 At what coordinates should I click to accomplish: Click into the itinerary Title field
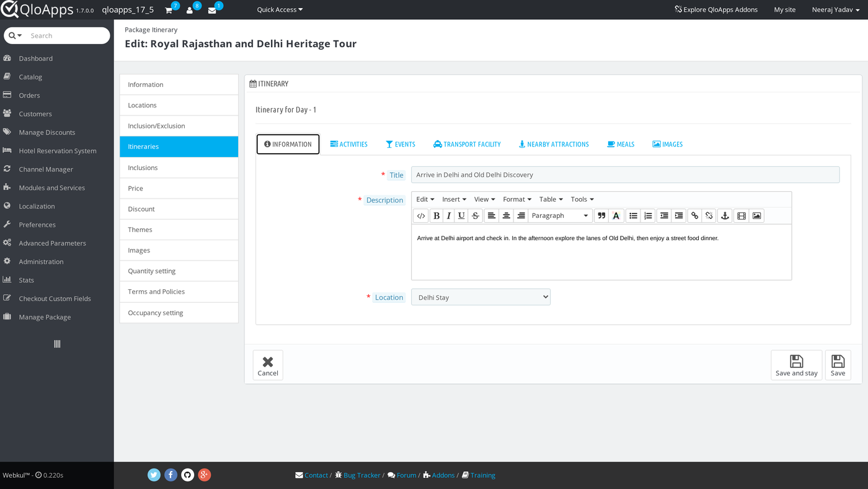point(625,174)
